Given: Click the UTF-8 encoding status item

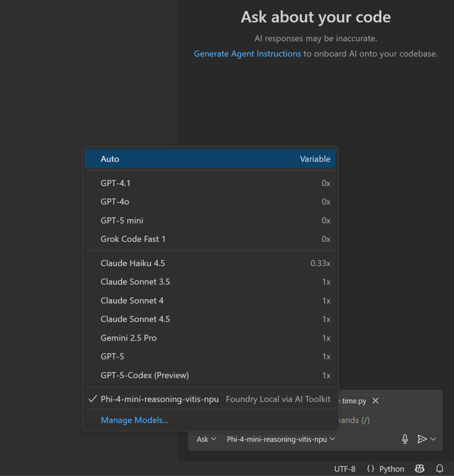Looking at the screenshot, I should 345,469.
